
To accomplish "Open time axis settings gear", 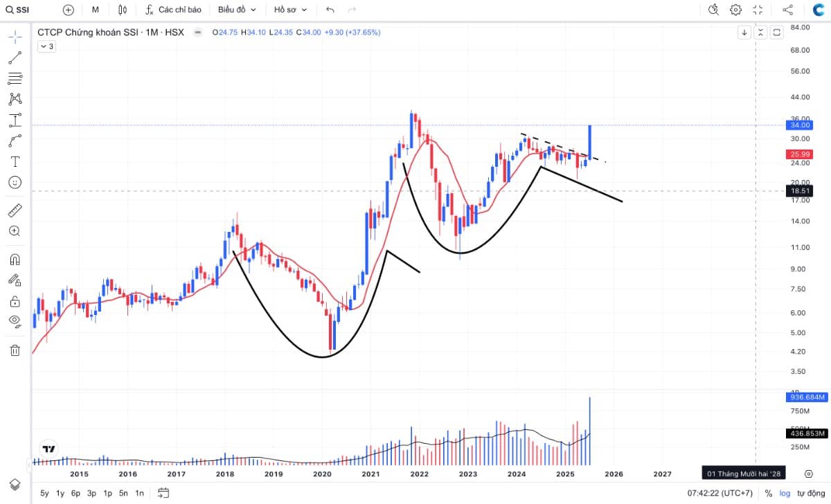I will pyautogui.click(x=808, y=474).
